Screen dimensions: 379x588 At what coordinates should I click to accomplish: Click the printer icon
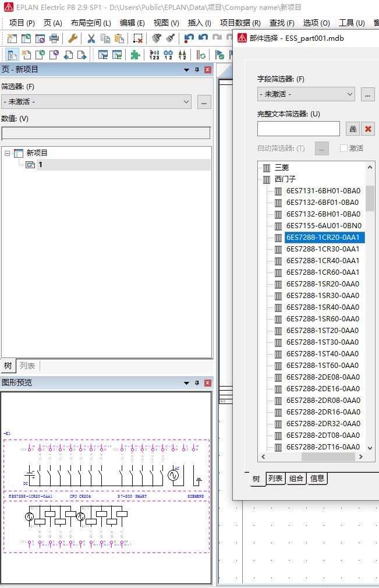pos(54,38)
